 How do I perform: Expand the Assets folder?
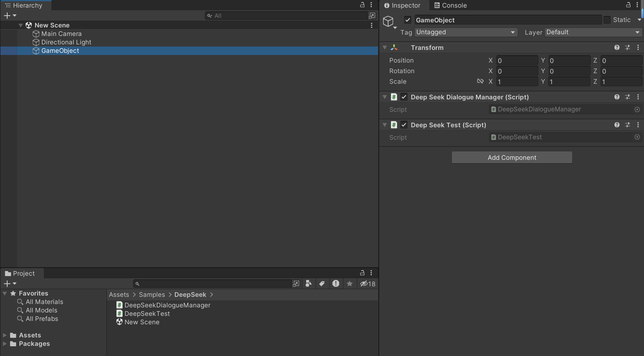pyautogui.click(x=5, y=335)
